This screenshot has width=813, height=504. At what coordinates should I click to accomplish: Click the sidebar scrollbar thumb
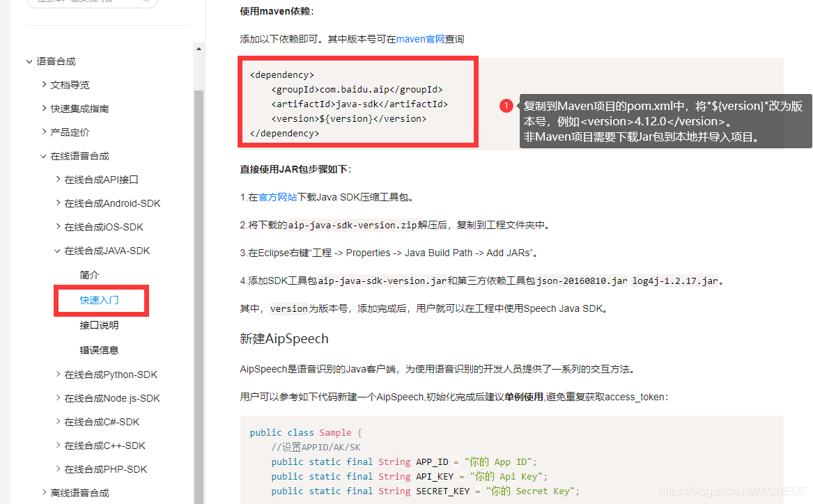tap(199, 297)
